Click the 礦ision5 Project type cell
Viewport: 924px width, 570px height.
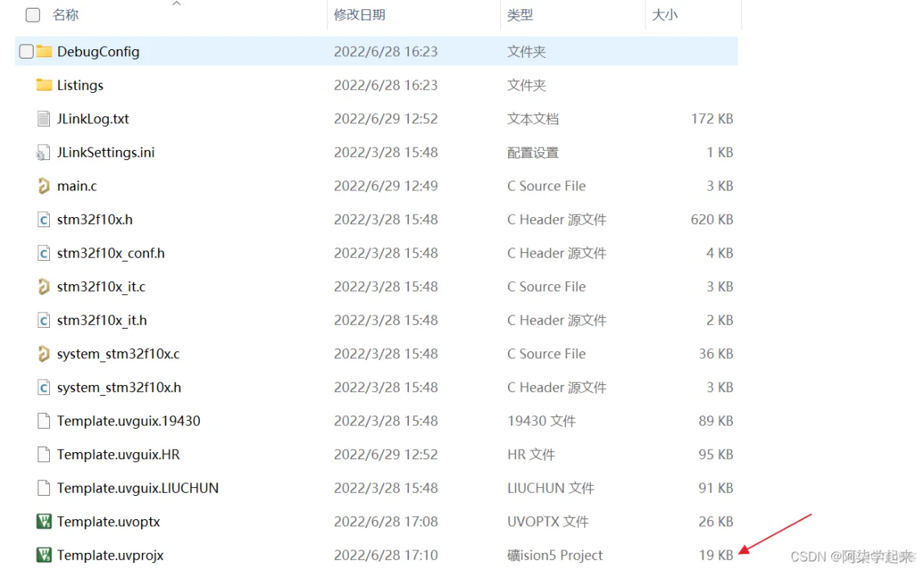pos(555,555)
